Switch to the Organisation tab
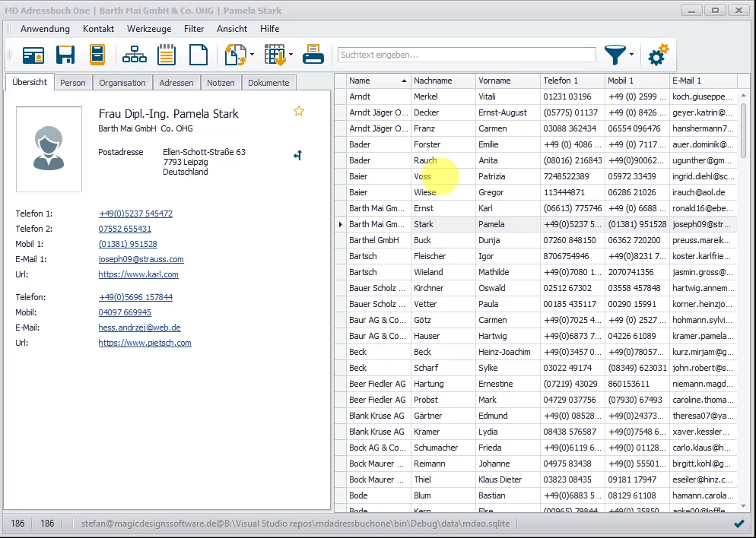This screenshot has width=756, height=538. point(122,83)
